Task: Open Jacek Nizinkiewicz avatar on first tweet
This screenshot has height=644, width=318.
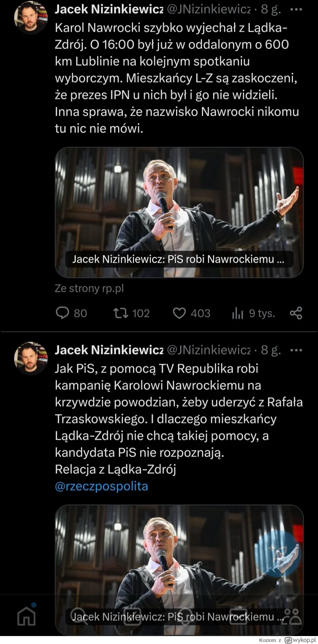Action: [31, 18]
